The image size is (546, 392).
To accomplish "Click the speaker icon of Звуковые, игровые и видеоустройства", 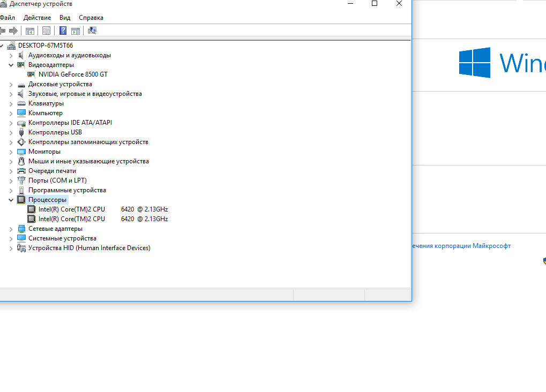I will pos(21,94).
